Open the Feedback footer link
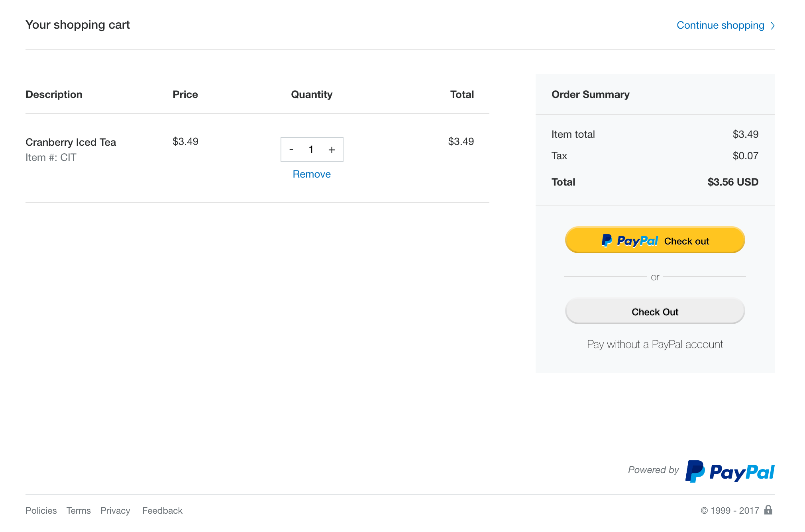This screenshot has height=532, width=805. 162,510
